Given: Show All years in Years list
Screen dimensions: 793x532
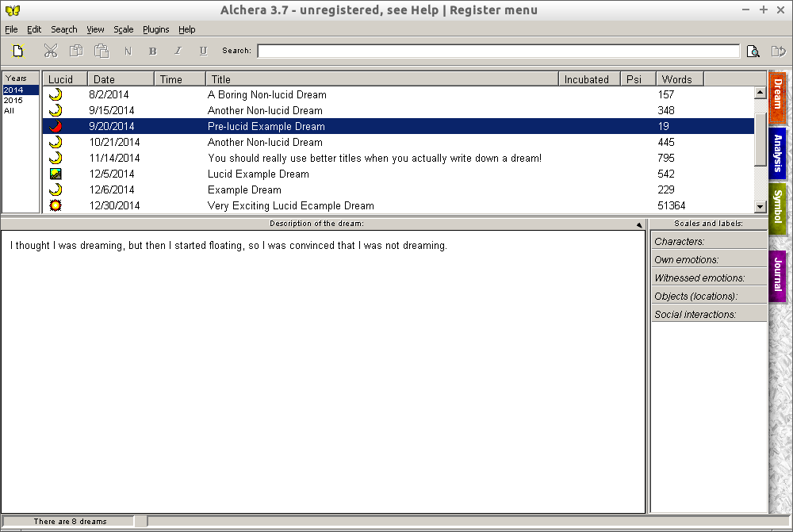Looking at the screenshot, I should coord(21,111).
